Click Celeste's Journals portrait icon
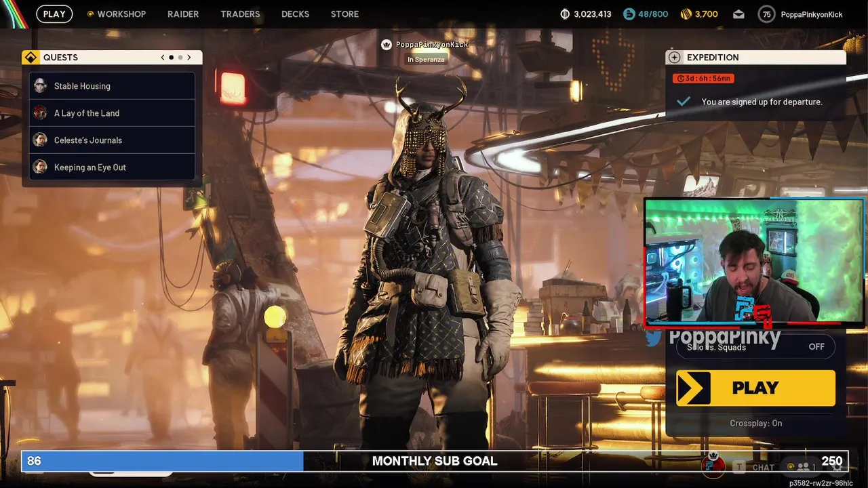The width and height of the screenshot is (868, 488). coord(41,140)
